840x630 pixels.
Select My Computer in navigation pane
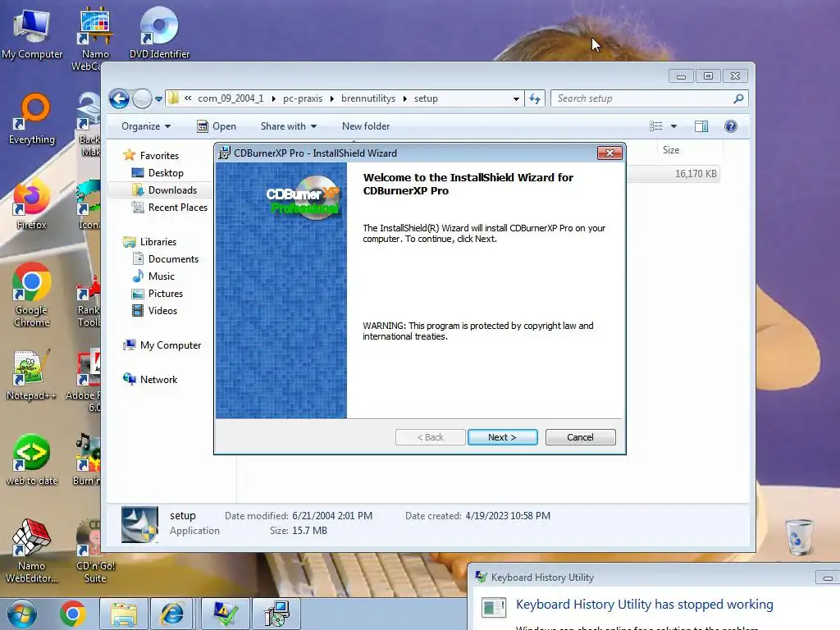tap(171, 345)
